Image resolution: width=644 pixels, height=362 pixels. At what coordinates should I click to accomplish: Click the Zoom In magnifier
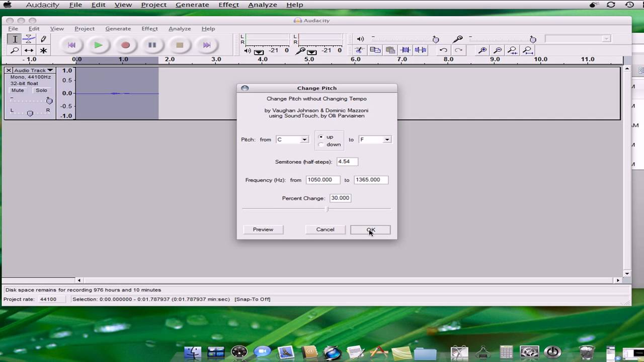[x=482, y=50]
